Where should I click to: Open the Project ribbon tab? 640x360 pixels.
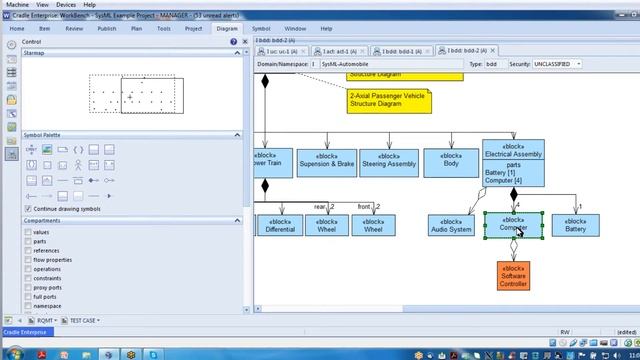(x=193, y=29)
